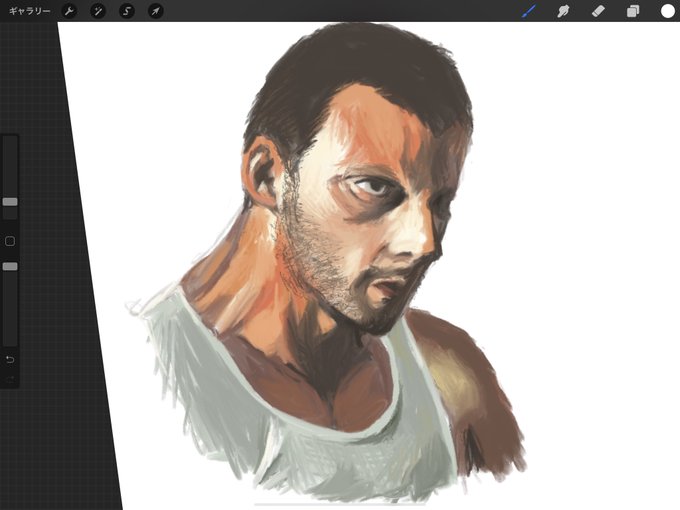Undo the last stroke with the arrow
This screenshot has width=680, height=510.
(x=10, y=360)
